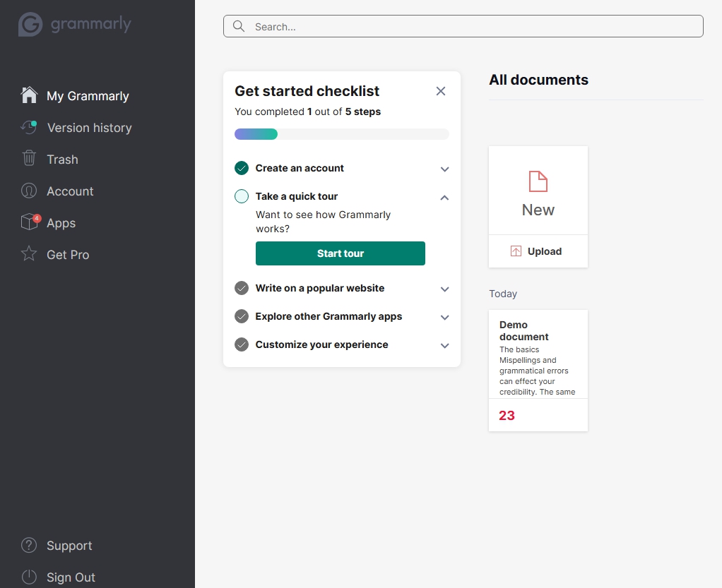Collapse the Take a quick tour step
The width and height of the screenshot is (722, 588).
(444, 198)
